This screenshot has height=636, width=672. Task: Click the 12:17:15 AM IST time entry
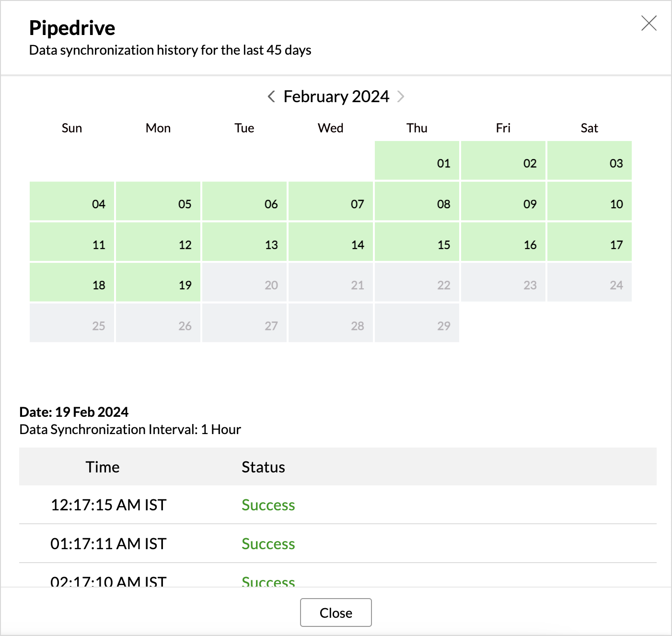tap(108, 505)
